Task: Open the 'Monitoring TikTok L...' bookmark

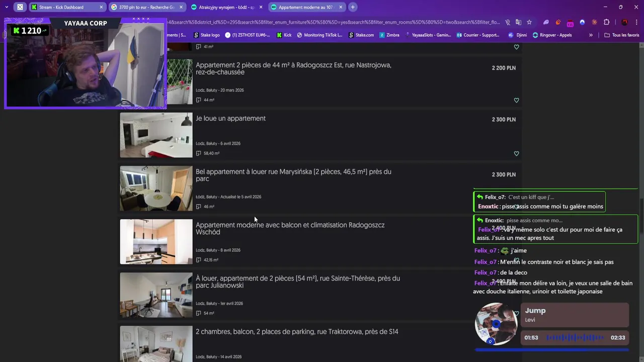Action: [320, 35]
